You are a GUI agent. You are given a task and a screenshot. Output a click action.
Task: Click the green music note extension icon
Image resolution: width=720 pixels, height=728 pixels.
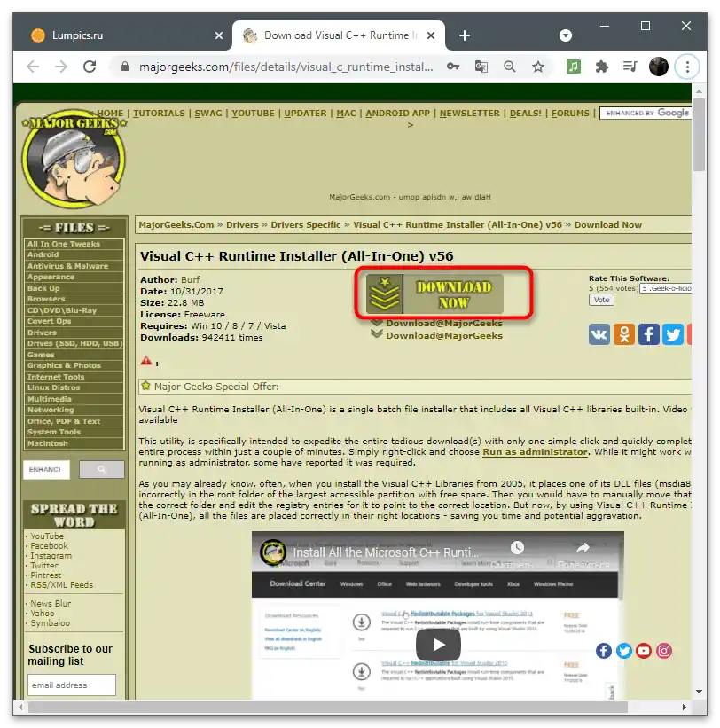(574, 67)
